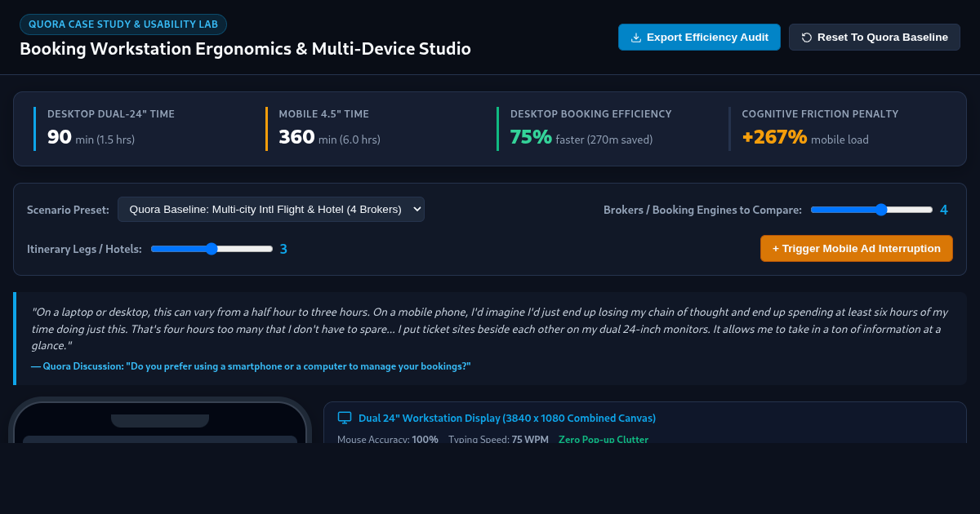Open the Scenario Preset dropdown

(271, 210)
